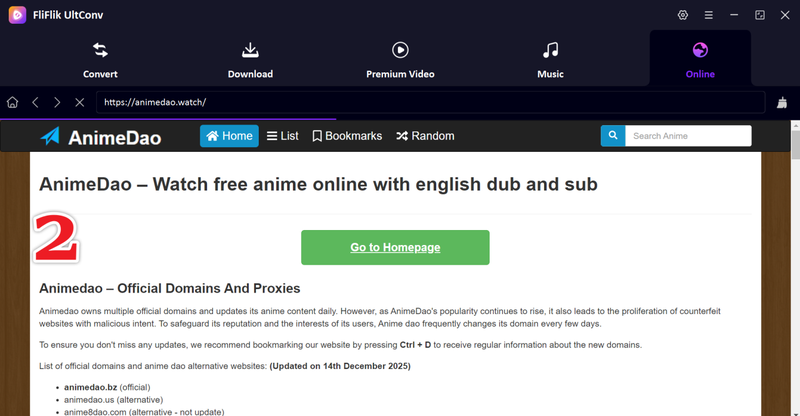Viewport: 800px width, 416px height.
Task: Open the hamburger menu in title bar
Action: point(709,15)
